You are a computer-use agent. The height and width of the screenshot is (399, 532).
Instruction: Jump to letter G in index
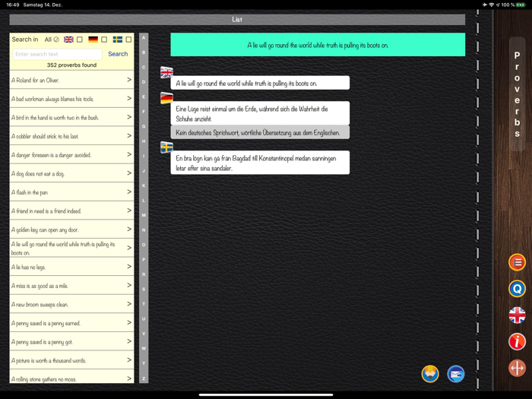144,126
